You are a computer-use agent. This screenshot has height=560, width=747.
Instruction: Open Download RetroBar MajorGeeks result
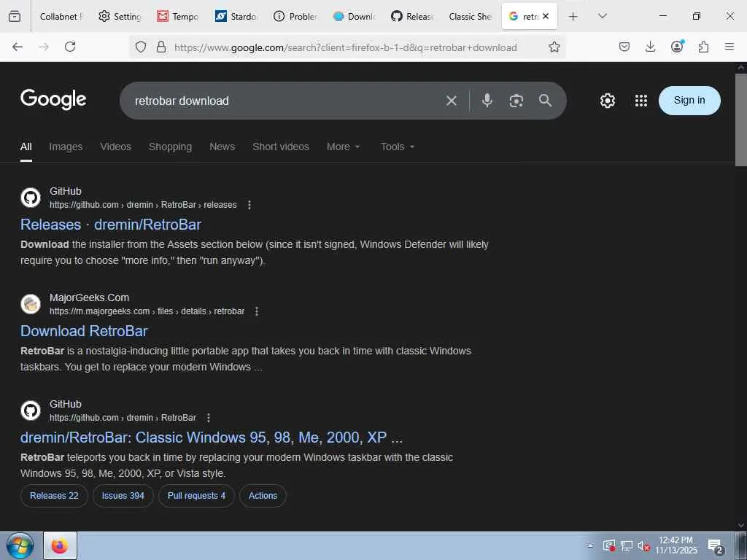coord(84,331)
